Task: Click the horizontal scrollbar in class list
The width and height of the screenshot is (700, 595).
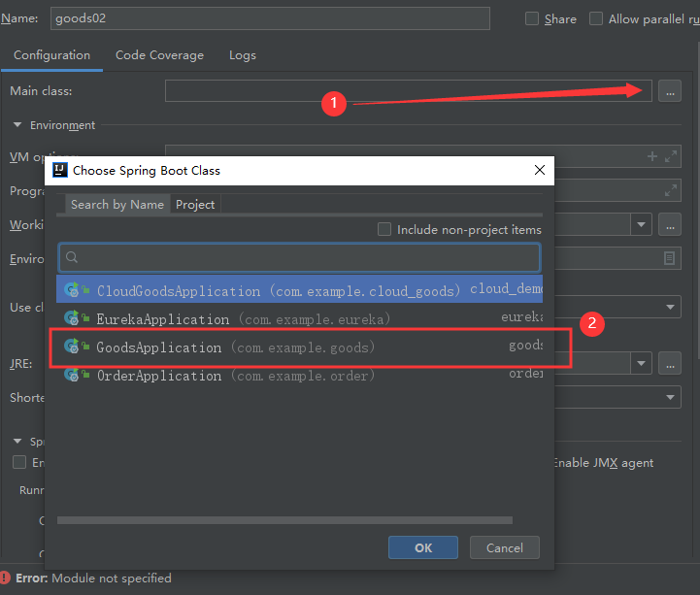Action: point(284,520)
